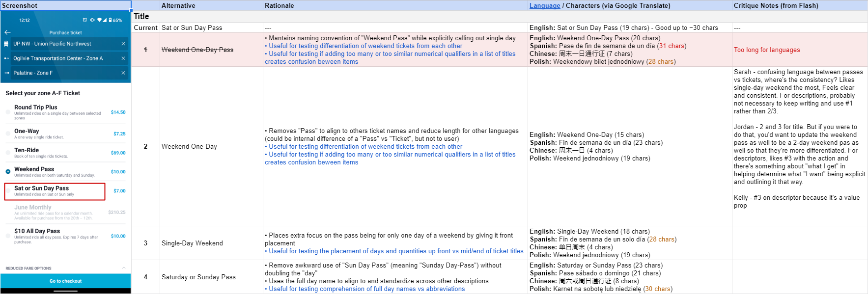Click English: Sat or Sun Day Pass (19 chars) cell
The image size is (868, 294).
630,27
